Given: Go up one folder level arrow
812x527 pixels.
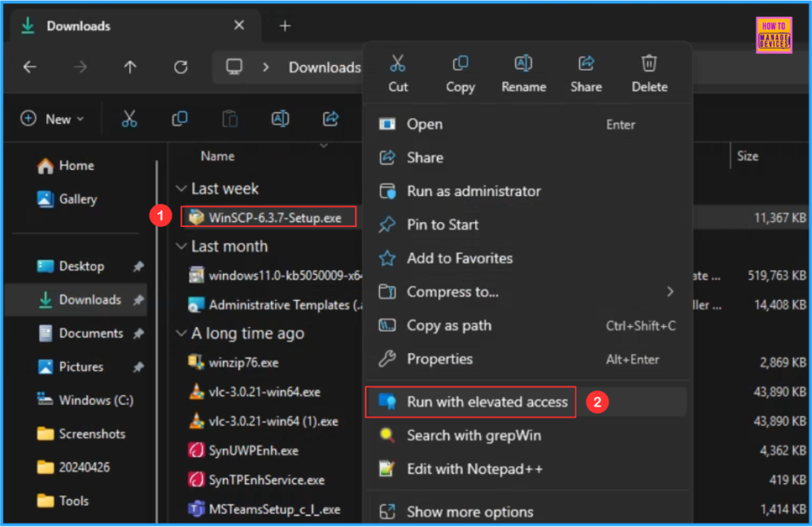Looking at the screenshot, I should coord(130,67).
